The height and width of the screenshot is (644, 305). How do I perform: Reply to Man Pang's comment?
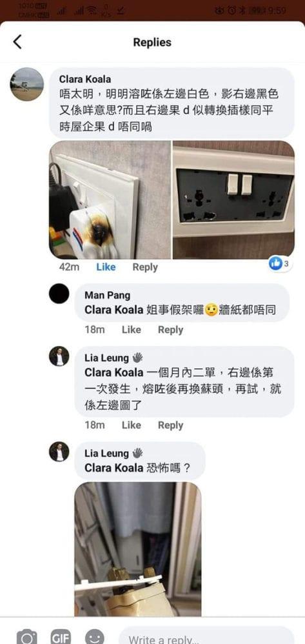[x=170, y=330]
